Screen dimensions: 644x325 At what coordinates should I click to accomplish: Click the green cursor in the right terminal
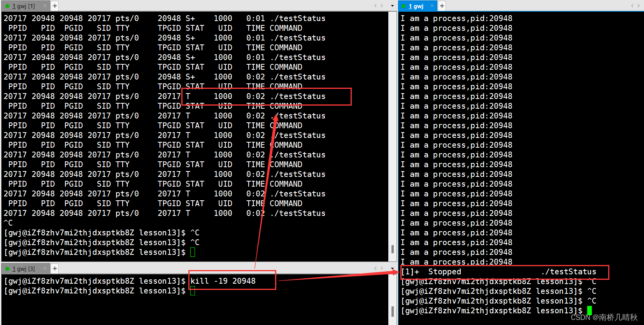tap(590, 311)
